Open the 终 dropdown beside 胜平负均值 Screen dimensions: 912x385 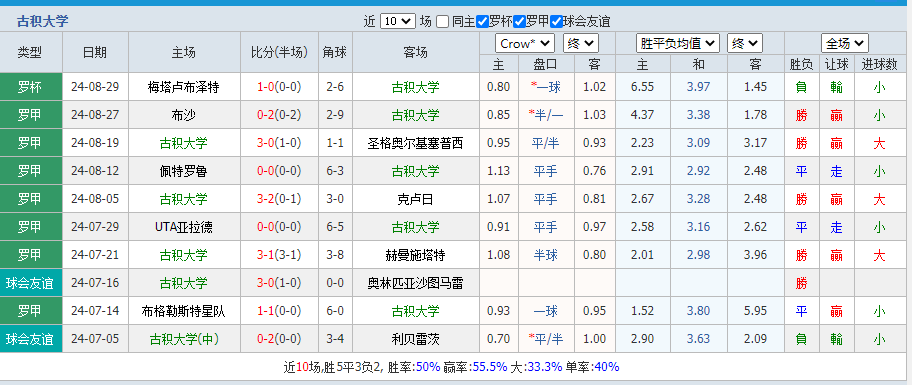tap(745, 44)
